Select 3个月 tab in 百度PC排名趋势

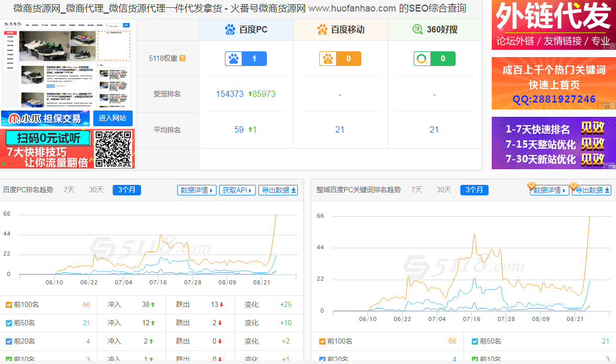click(x=126, y=190)
